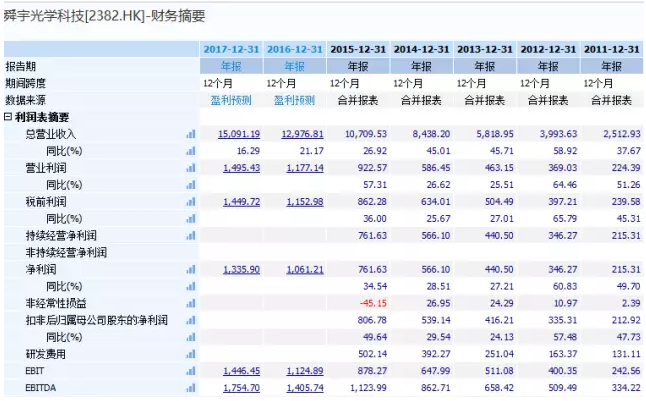Screen dimensions: 646x401
Task: Open net profit value 1,335.90
Action: (x=241, y=270)
